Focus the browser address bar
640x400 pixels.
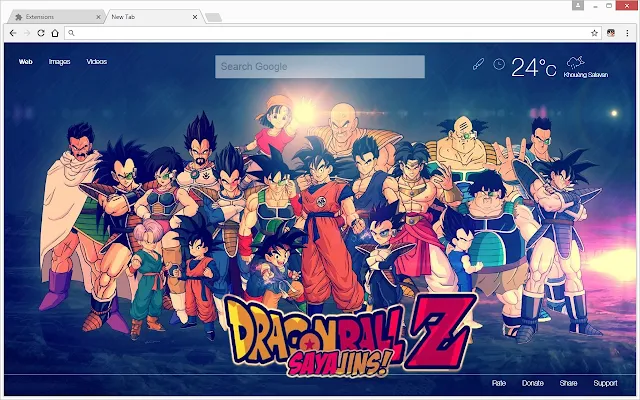coord(331,33)
